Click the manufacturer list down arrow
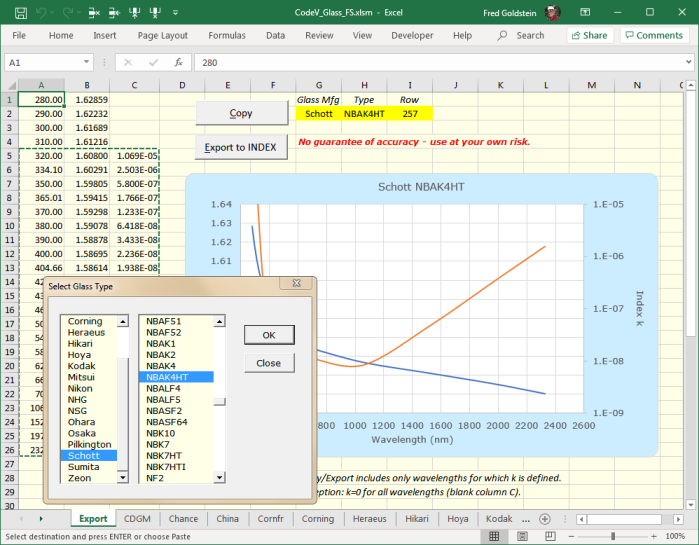The height and width of the screenshot is (545, 699). tap(123, 478)
